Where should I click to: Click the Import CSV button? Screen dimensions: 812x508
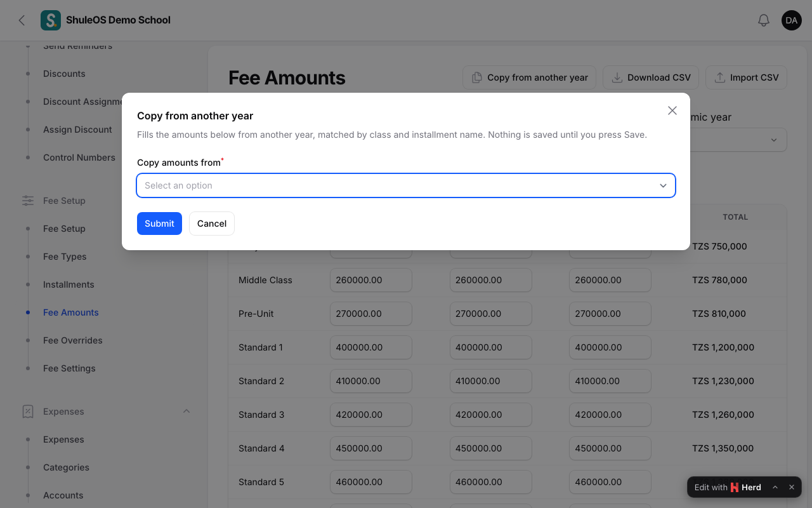(746, 77)
